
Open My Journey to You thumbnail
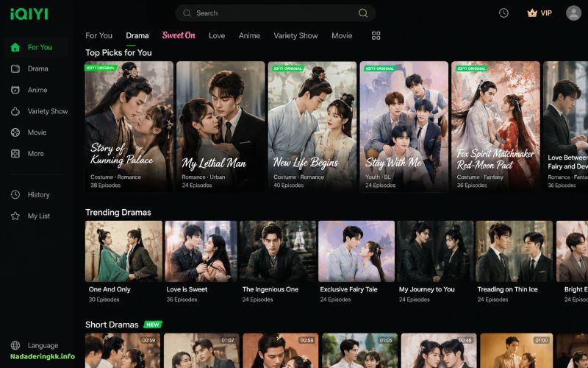point(435,251)
